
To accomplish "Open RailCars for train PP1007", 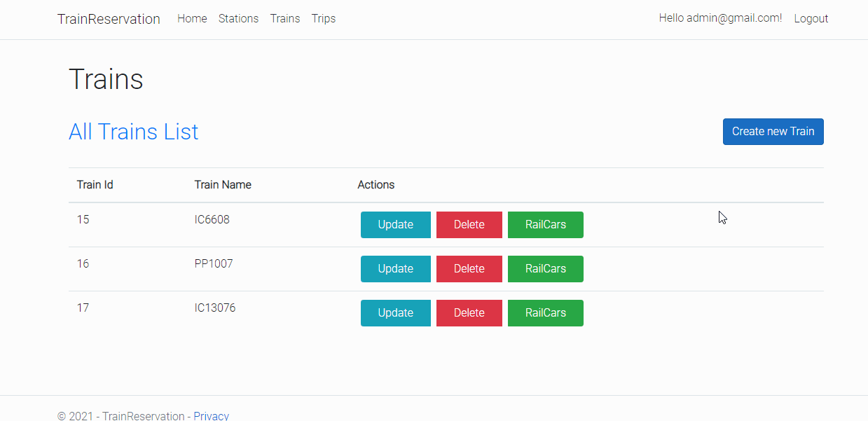I will click(x=545, y=268).
